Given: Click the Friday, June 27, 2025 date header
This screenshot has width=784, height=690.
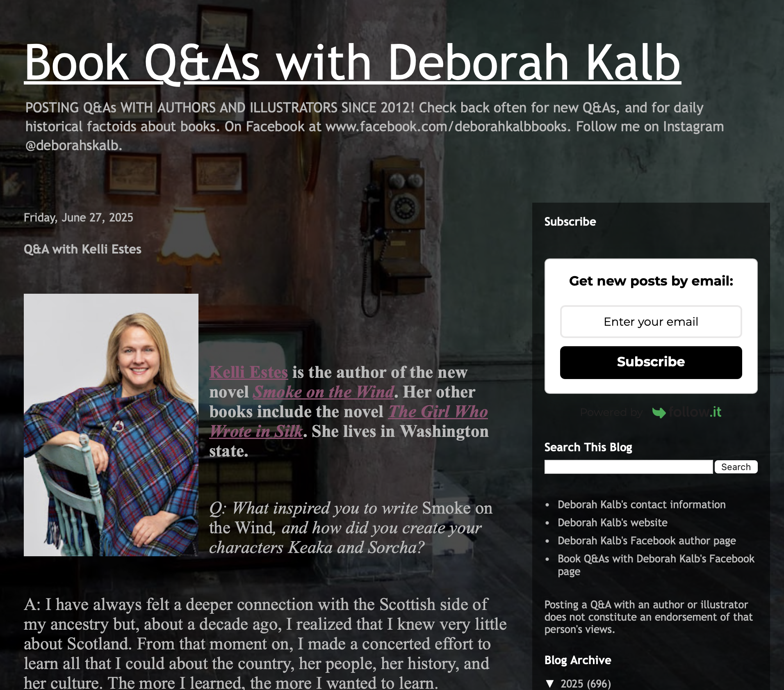Looking at the screenshot, I should coord(78,217).
